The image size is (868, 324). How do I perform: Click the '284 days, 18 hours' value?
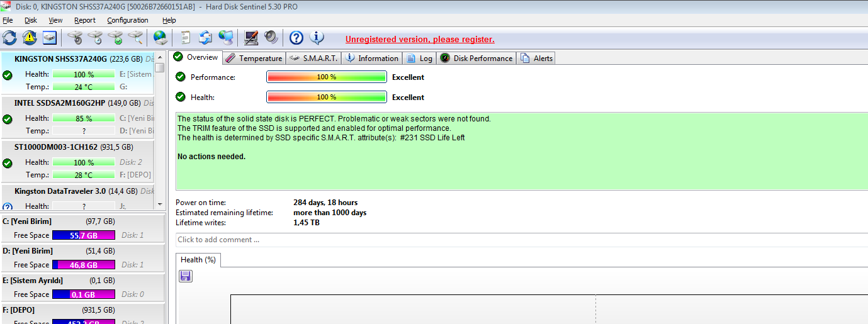(325, 203)
